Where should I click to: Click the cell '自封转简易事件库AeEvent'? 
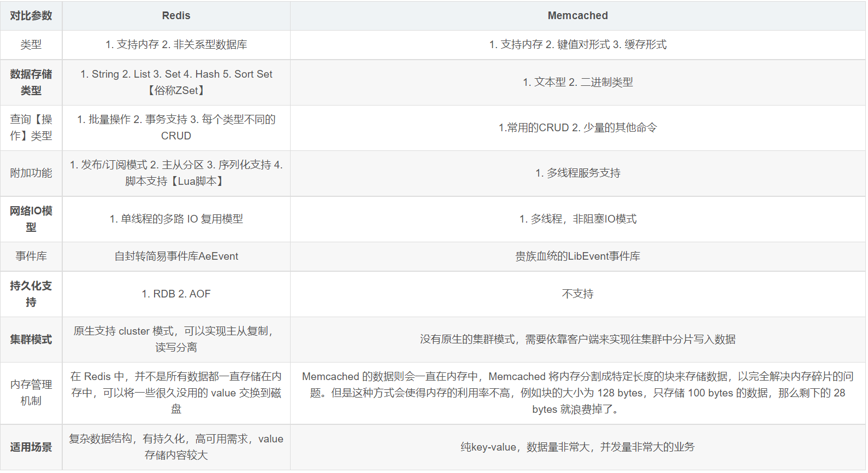pyautogui.click(x=176, y=256)
